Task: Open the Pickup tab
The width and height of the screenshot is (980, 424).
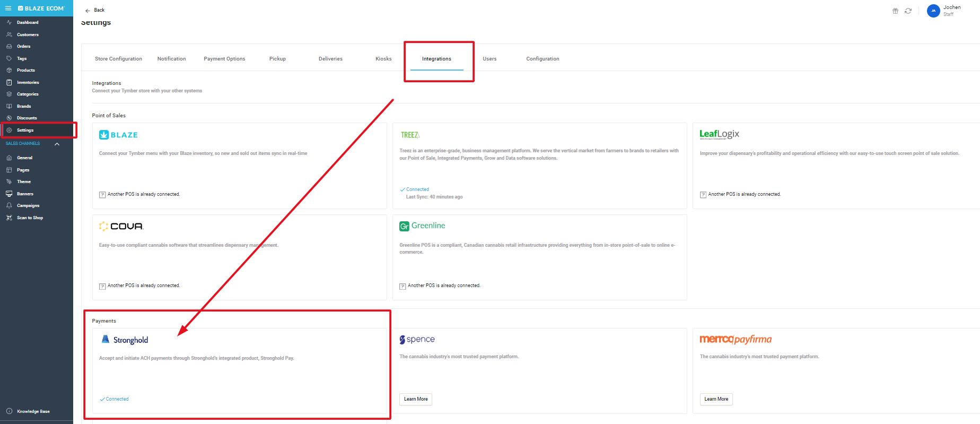Action: [277, 59]
